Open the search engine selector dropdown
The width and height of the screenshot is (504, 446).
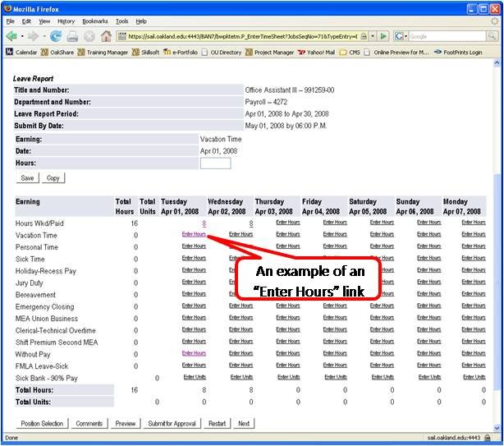(x=401, y=36)
